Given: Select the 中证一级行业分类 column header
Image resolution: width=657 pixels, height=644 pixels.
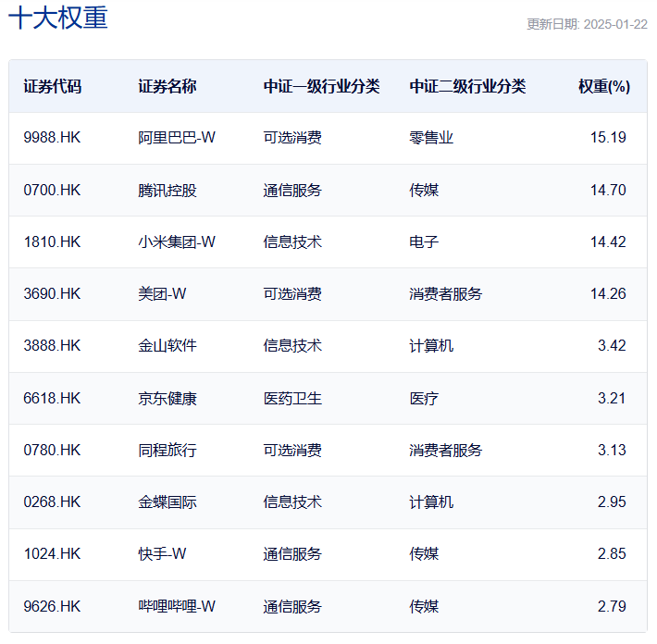Looking at the screenshot, I should tap(321, 86).
